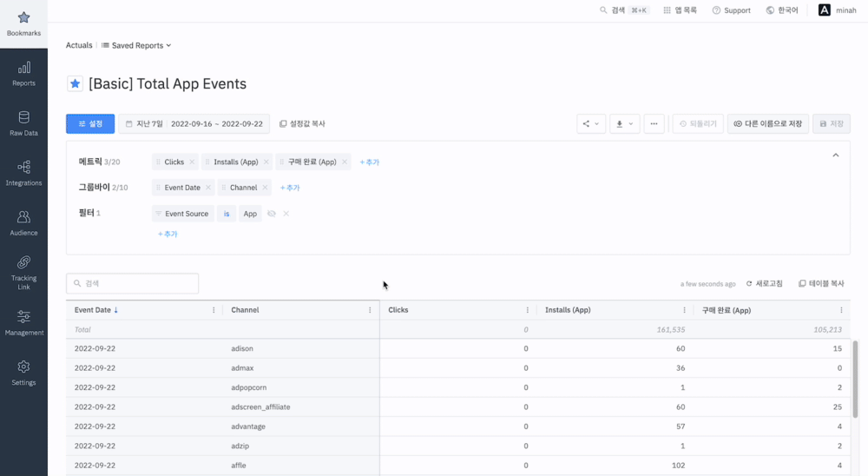Open 구매 완료 (App) column options menu
The height and width of the screenshot is (476, 868).
(841, 310)
